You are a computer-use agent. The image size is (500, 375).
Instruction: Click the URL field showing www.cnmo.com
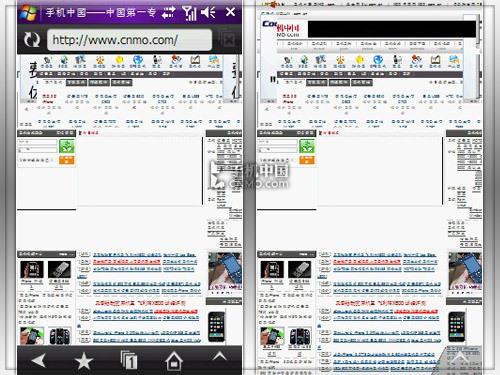pyautogui.click(x=129, y=40)
